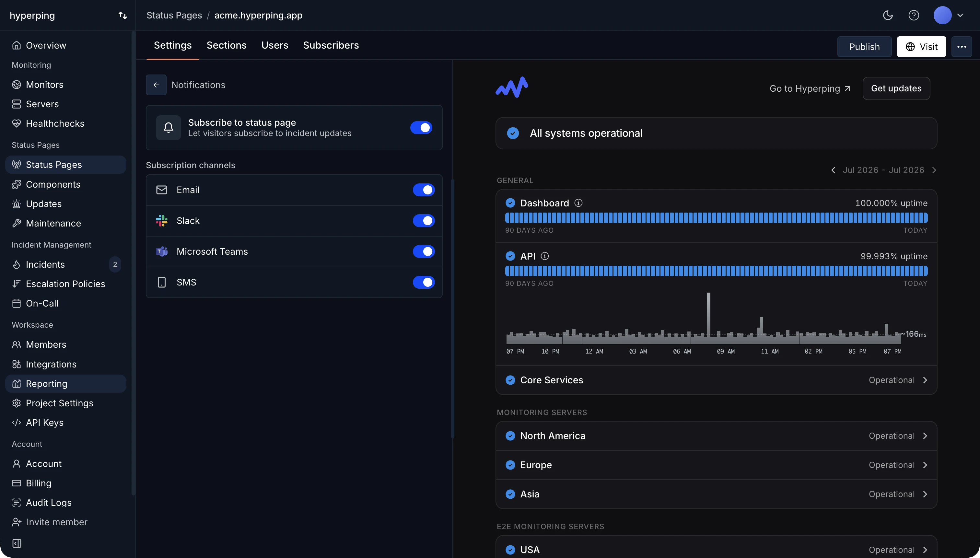Viewport: 980px width, 558px height.
Task: Expand Asia server row
Action: tap(716, 494)
